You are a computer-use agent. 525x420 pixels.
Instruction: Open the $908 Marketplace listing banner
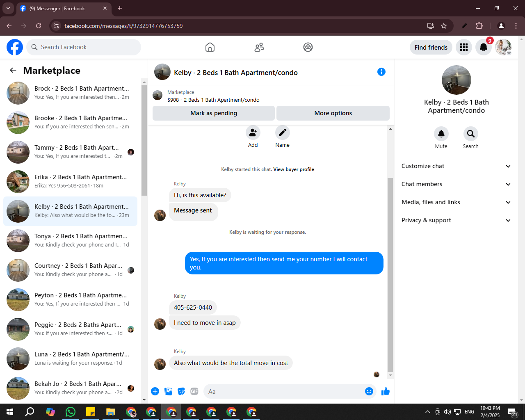point(271,96)
